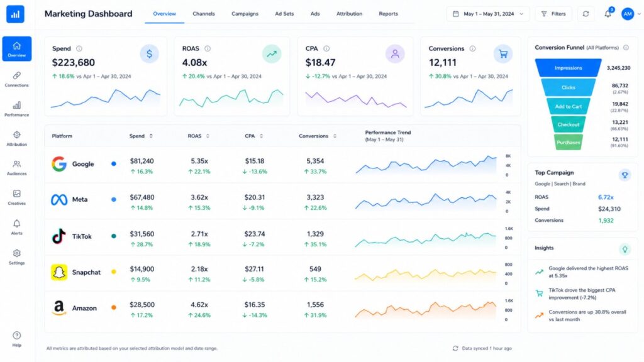This screenshot has width=644, height=362.
Task: Click the orange color dot beside Amazon
Action: pos(114,307)
